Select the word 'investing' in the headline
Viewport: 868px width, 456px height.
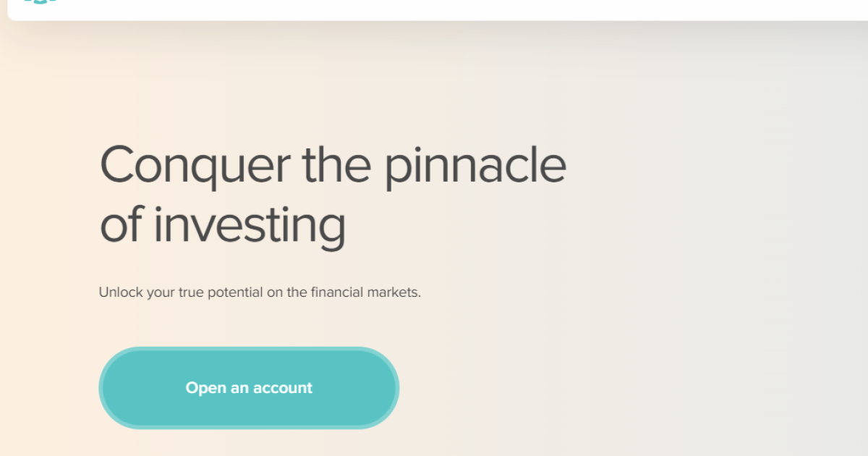tap(250, 225)
